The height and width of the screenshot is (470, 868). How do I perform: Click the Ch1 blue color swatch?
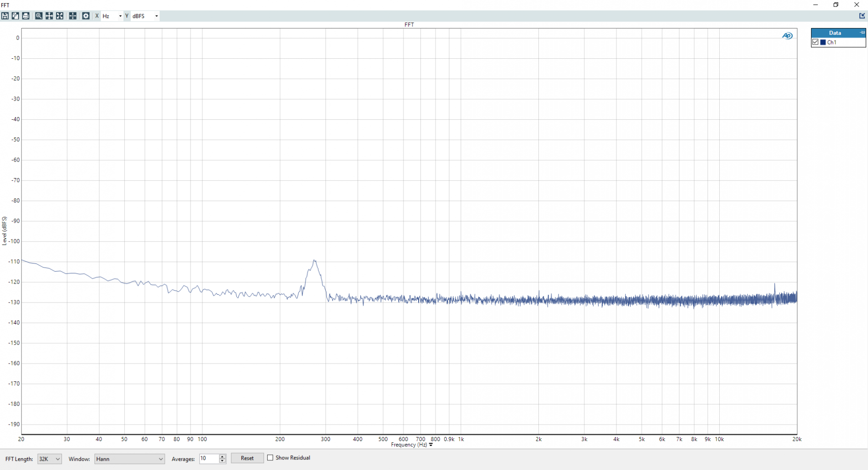click(x=823, y=42)
